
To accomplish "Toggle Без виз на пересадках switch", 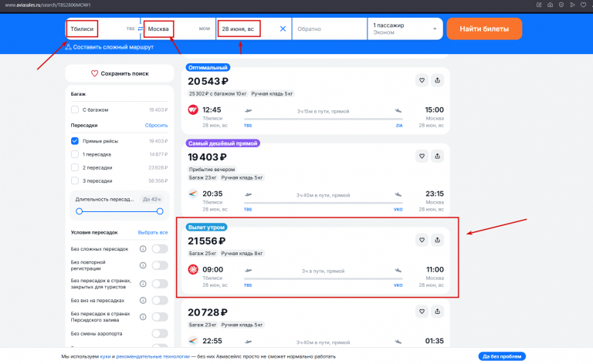I will coord(160,301).
